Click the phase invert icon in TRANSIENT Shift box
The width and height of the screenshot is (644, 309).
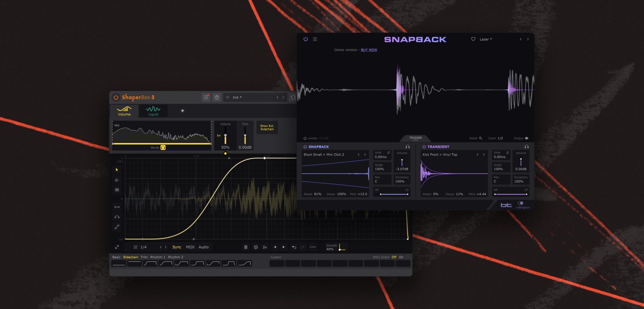click(508, 153)
